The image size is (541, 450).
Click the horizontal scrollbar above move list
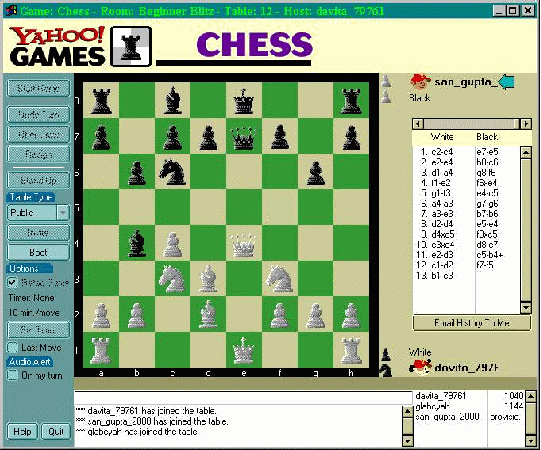(472, 124)
